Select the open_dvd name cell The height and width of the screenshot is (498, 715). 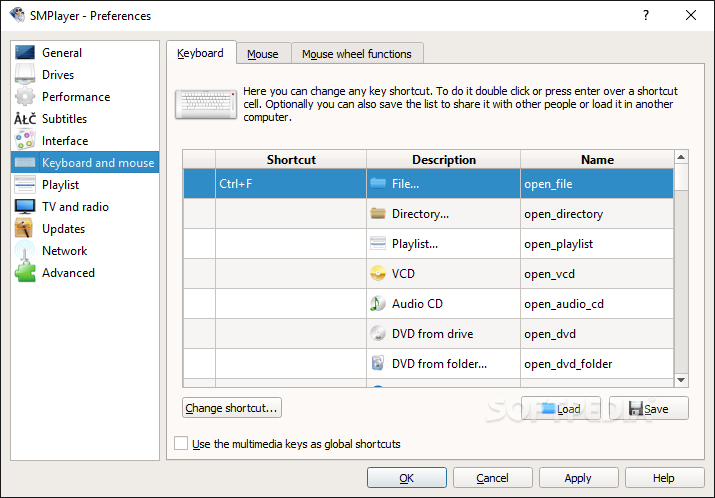click(597, 333)
